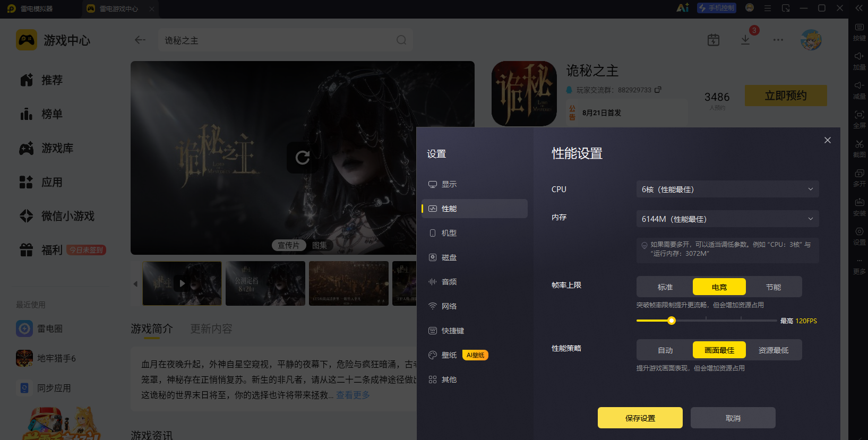The height and width of the screenshot is (440, 868).
Task: Switch to the 游戏简介 tab
Action: coord(152,329)
